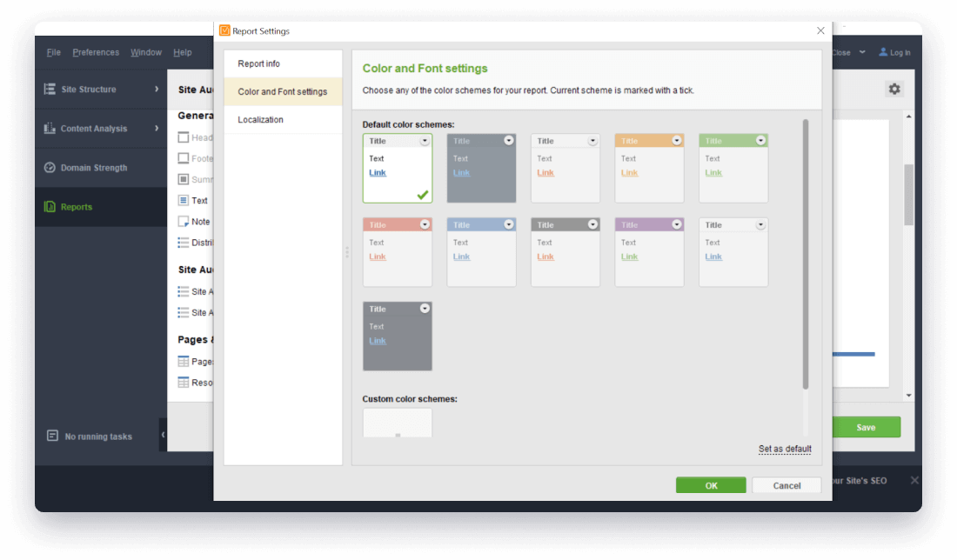957x560 pixels.
Task: Choose the orange title color scheme
Action: (x=649, y=169)
